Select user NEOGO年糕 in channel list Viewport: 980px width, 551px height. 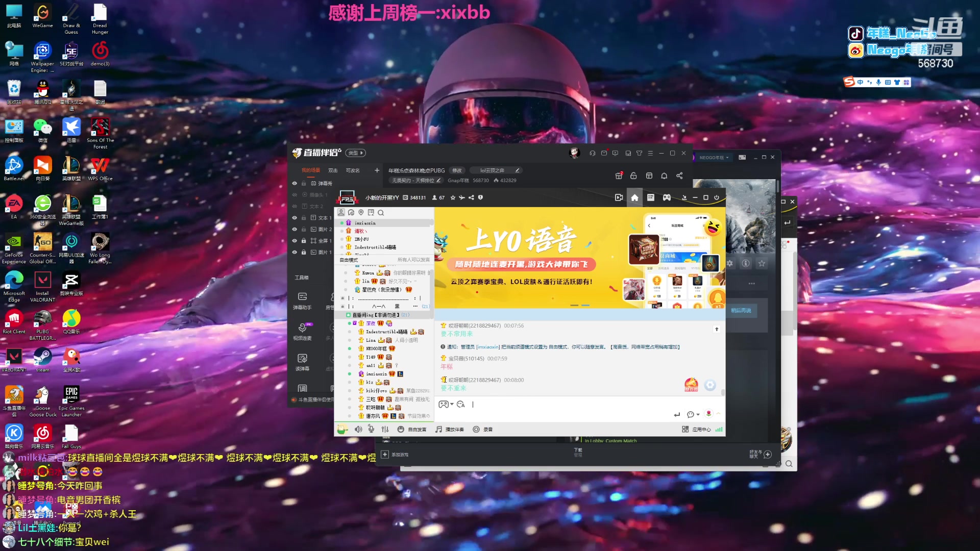click(376, 348)
